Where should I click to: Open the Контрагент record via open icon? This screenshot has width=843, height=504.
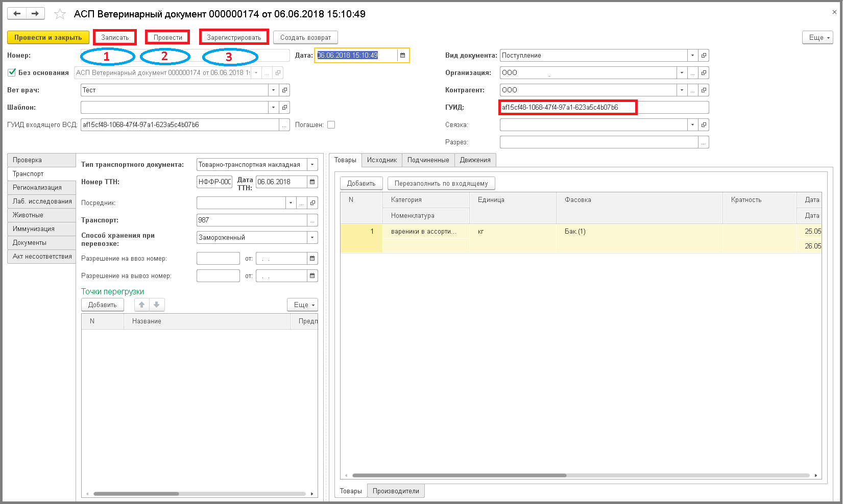click(704, 90)
